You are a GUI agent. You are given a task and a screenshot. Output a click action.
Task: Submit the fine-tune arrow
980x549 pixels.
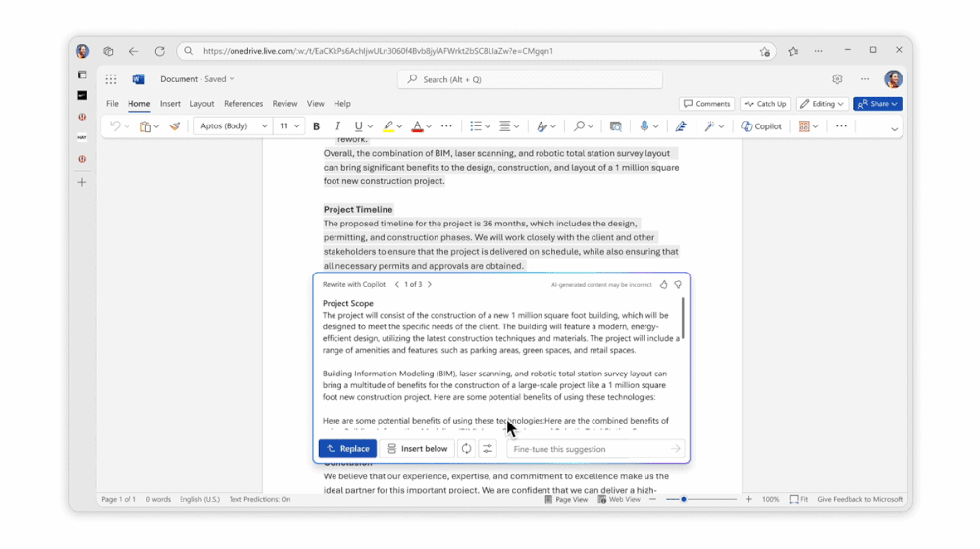(676, 448)
